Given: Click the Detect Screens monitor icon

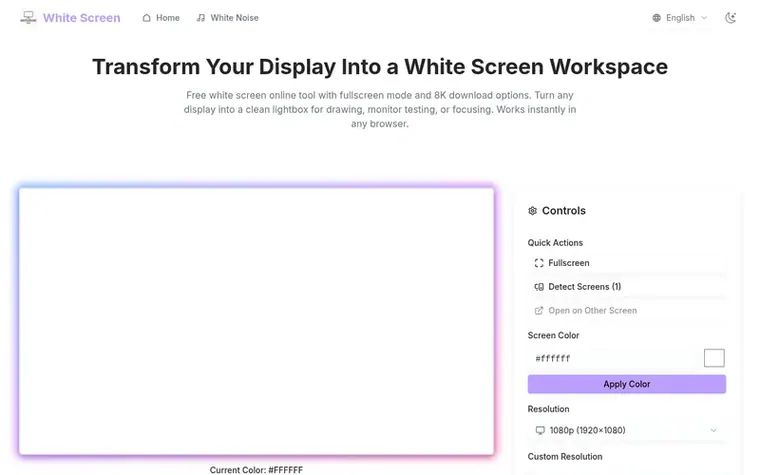Looking at the screenshot, I should coord(539,287).
